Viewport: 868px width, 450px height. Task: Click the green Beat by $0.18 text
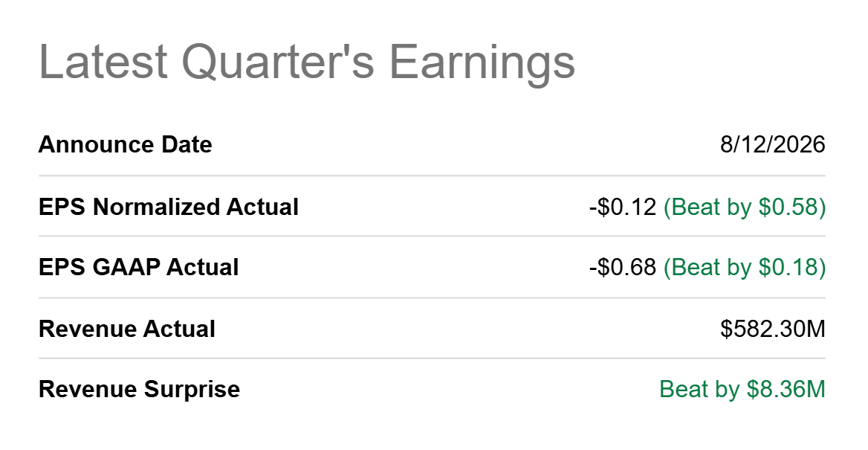point(745,267)
